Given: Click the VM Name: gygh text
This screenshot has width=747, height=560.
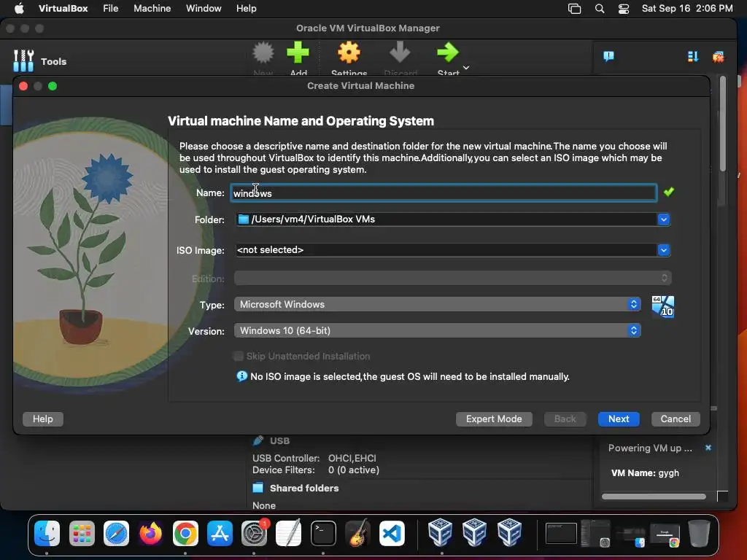Looking at the screenshot, I should (x=645, y=472).
